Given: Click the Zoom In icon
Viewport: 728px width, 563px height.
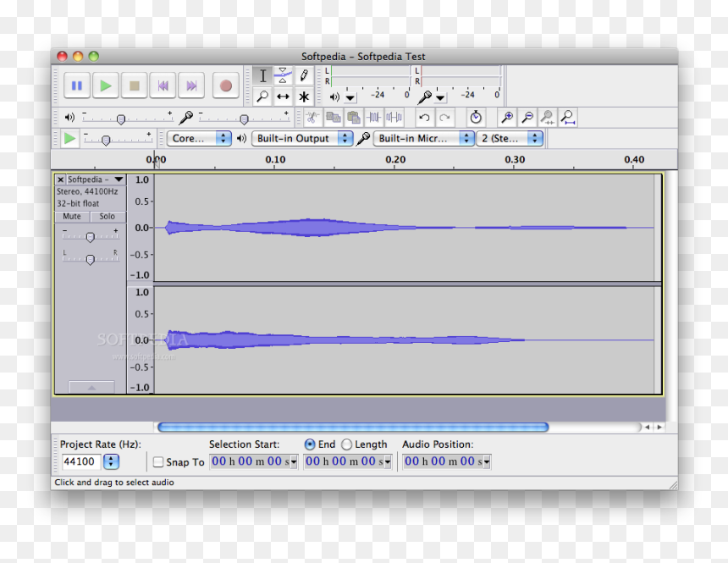Looking at the screenshot, I should [507, 118].
